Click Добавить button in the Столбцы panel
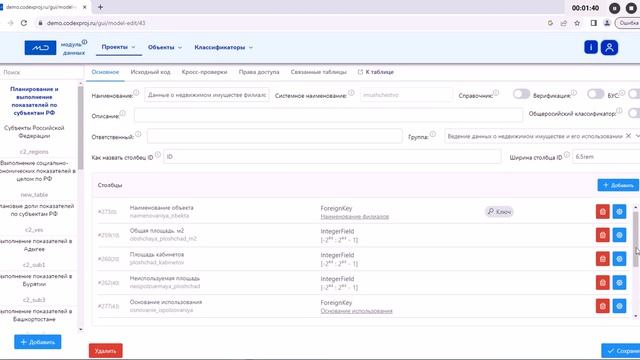Image resolution: width=640 pixels, height=360 pixels. pos(618,185)
